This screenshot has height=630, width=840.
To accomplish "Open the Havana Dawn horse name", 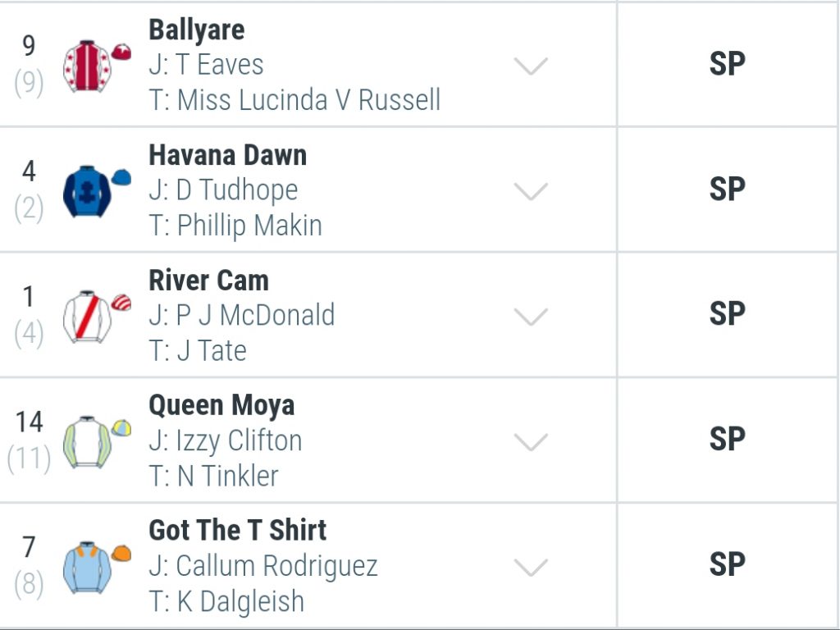I will [x=228, y=155].
